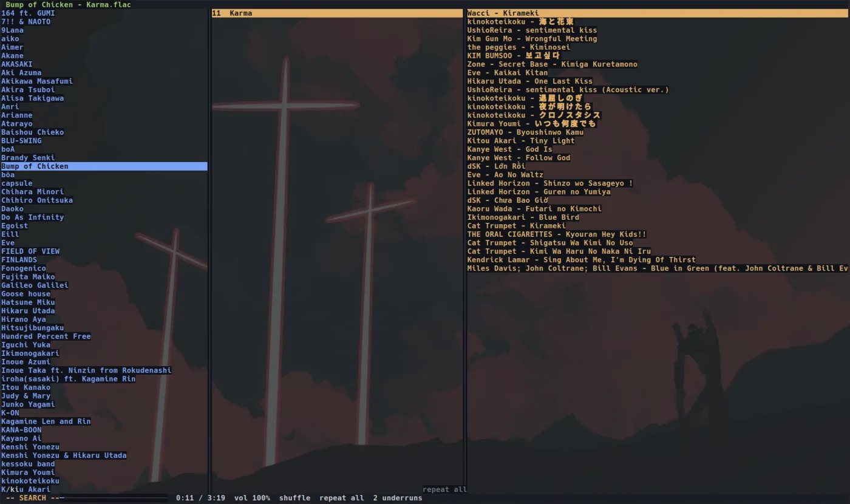
Task: Choose ZUTOMAYO - Byoushinwo Kamu
Action: 526,132
